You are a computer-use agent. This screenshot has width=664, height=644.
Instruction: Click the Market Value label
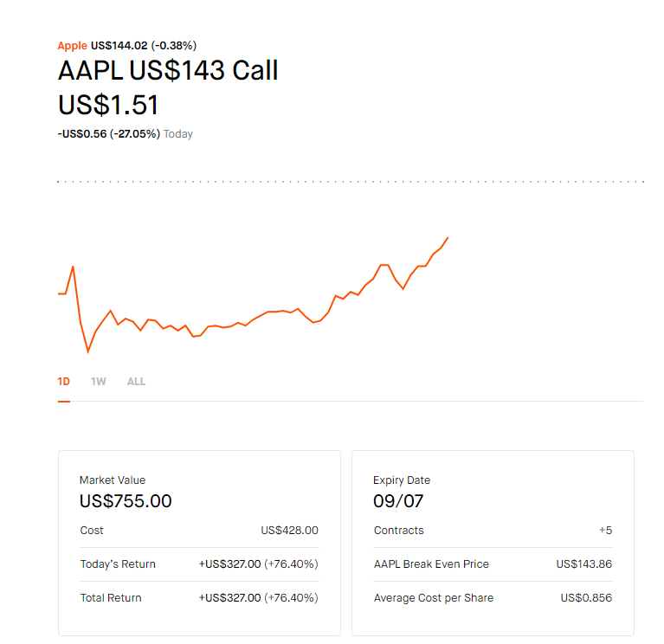click(113, 480)
